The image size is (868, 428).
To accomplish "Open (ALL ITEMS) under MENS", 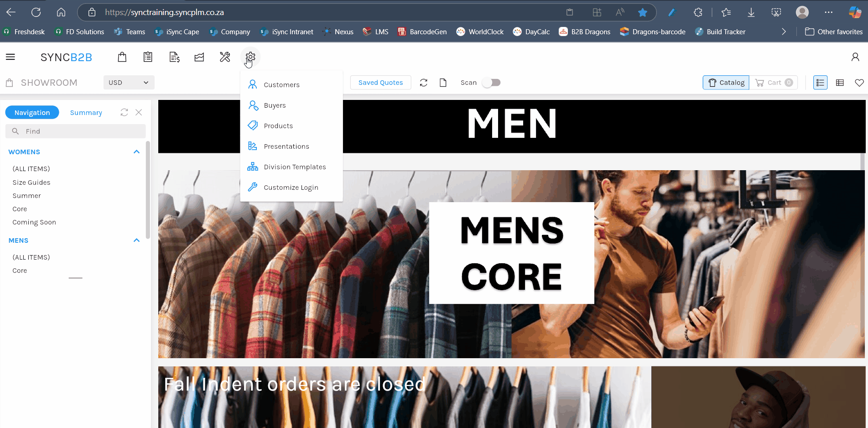I will [31, 257].
